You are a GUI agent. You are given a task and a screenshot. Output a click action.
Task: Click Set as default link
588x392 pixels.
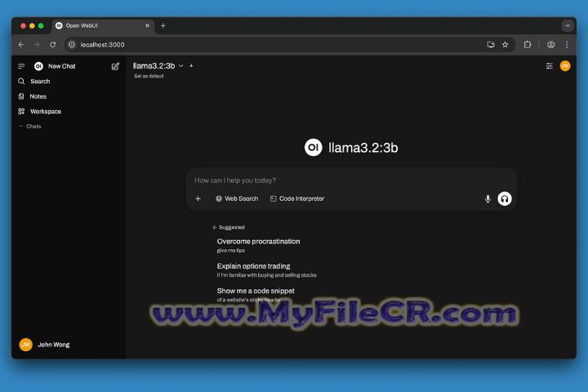point(149,76)
